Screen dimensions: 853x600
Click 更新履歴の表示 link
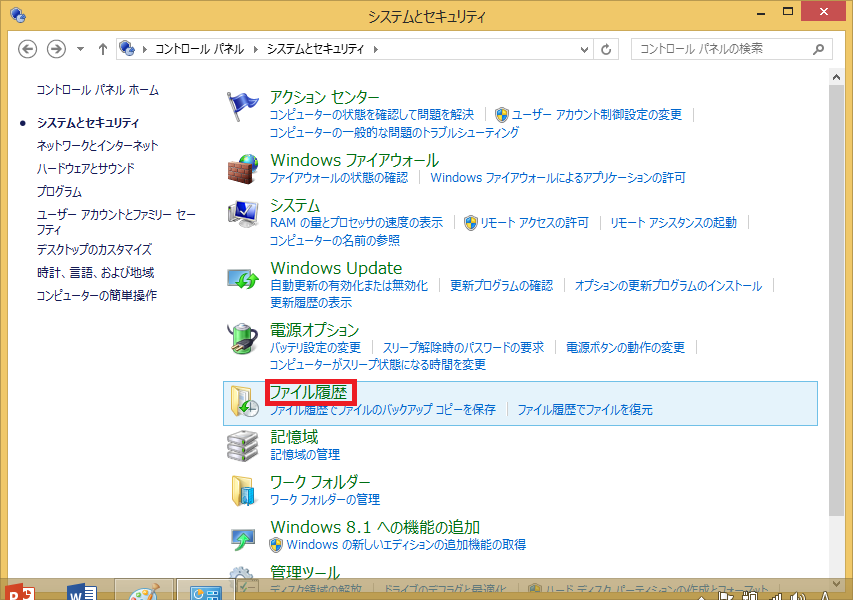coord(311,302)
